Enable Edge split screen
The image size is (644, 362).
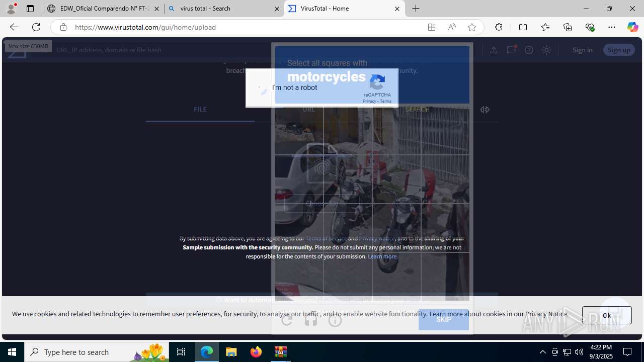click(x=523, y=27)
